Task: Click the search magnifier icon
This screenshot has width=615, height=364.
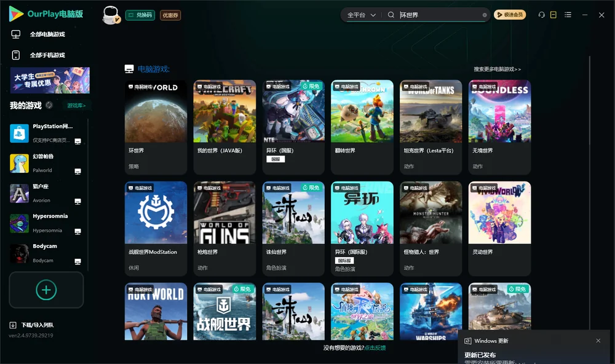Action: tap(391, 15)
